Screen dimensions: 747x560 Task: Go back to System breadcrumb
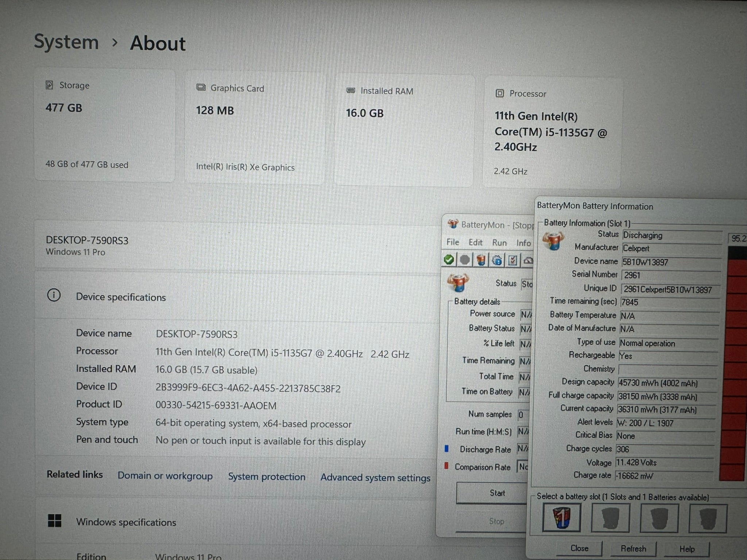pos(66,42)
